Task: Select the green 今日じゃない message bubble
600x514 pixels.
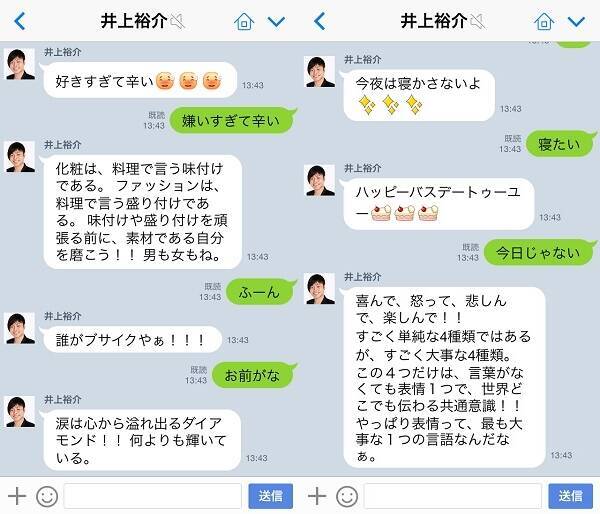Action: (x=540, y=253)
